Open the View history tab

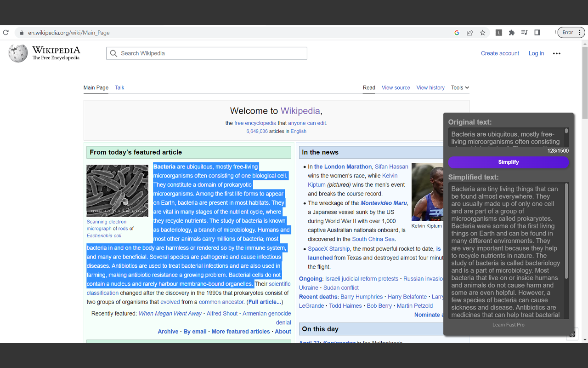click(x=430, y=87)
